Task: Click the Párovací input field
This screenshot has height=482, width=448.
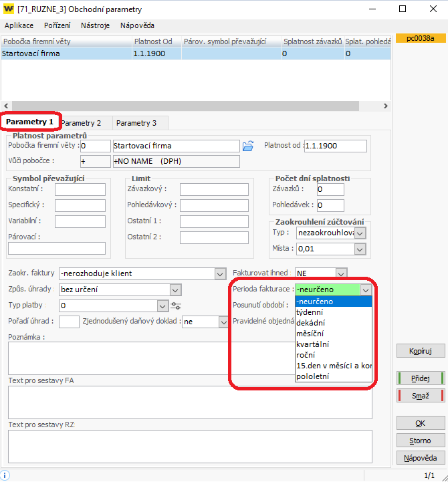Action: pos(57,249)
